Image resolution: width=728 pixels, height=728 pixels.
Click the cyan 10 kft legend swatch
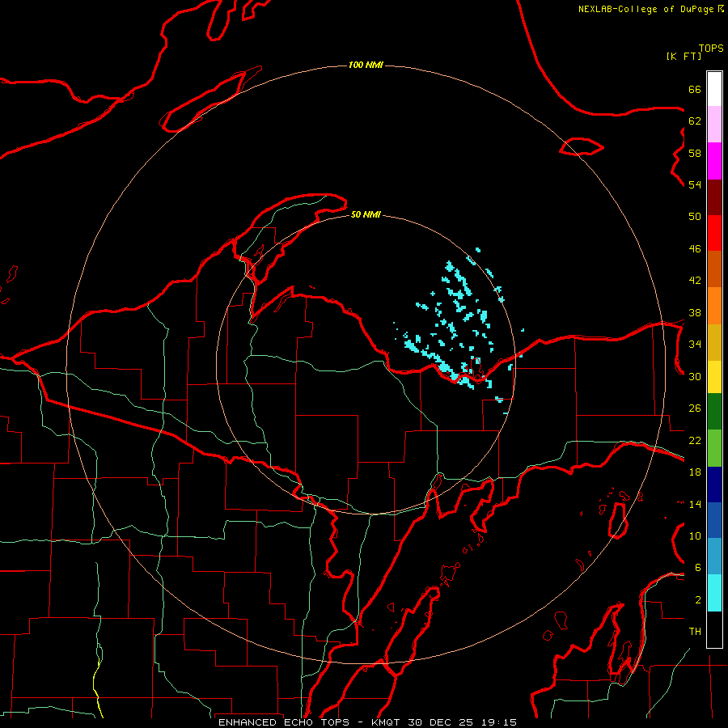714,593
